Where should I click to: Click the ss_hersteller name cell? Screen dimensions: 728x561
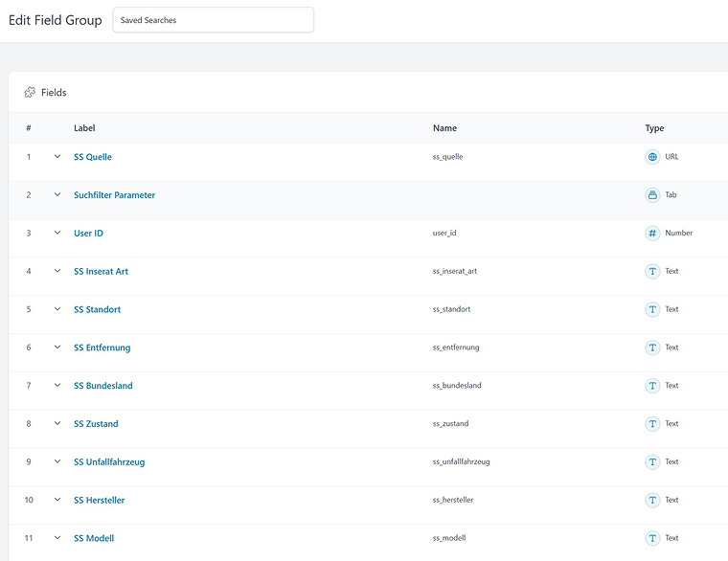coord(453,500)
